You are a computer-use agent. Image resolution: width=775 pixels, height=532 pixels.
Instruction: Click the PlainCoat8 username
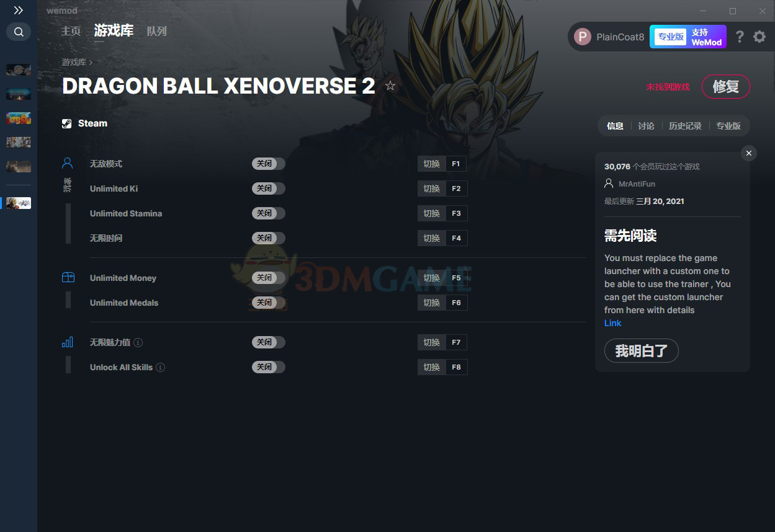click(620, 37)
